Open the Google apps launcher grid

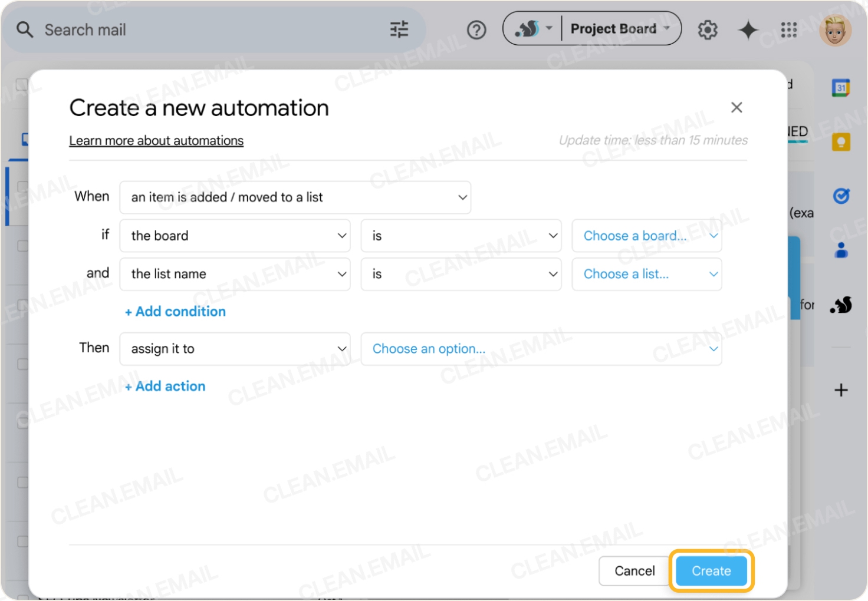(789, 29)
